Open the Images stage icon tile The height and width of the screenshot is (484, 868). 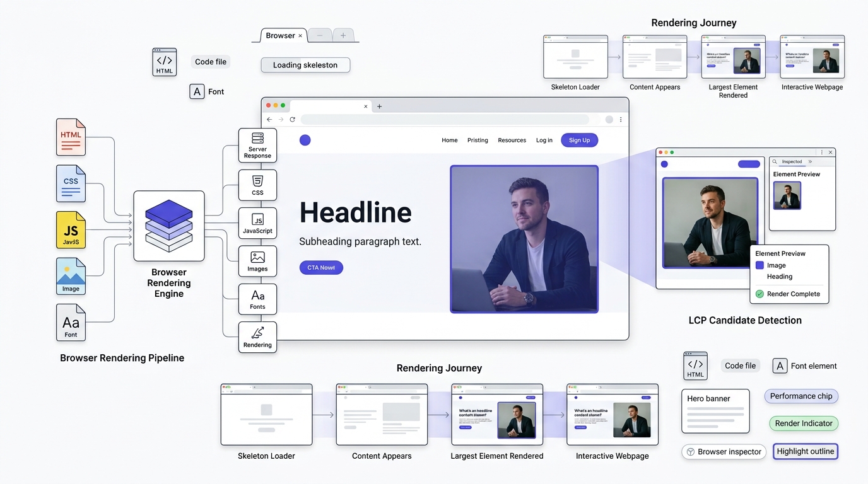[x=257, y=261]
